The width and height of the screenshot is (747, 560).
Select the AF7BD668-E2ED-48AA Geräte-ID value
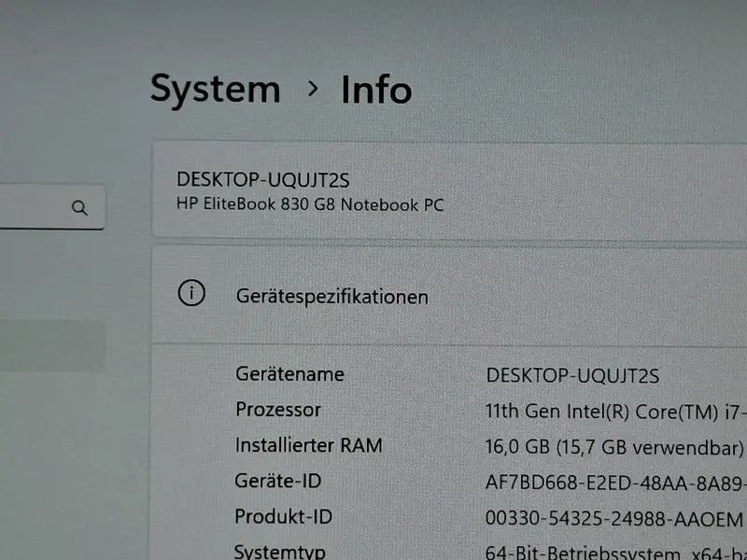615,483
